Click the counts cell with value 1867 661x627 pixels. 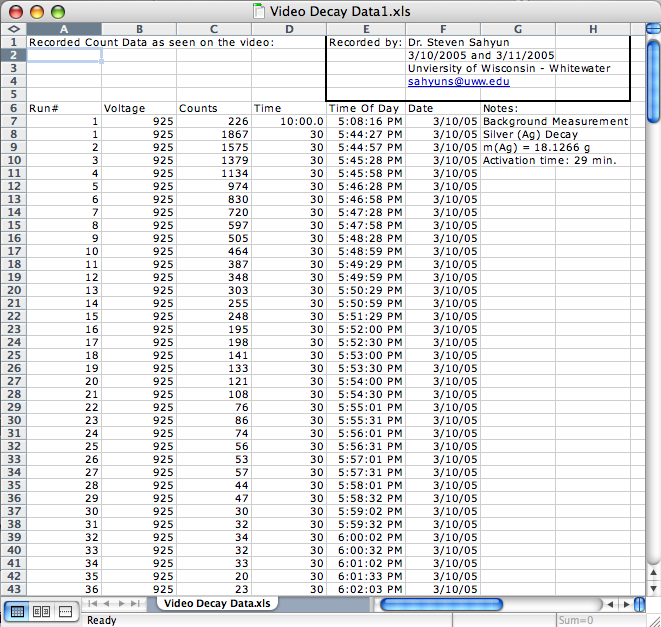[x=214, y=134]
